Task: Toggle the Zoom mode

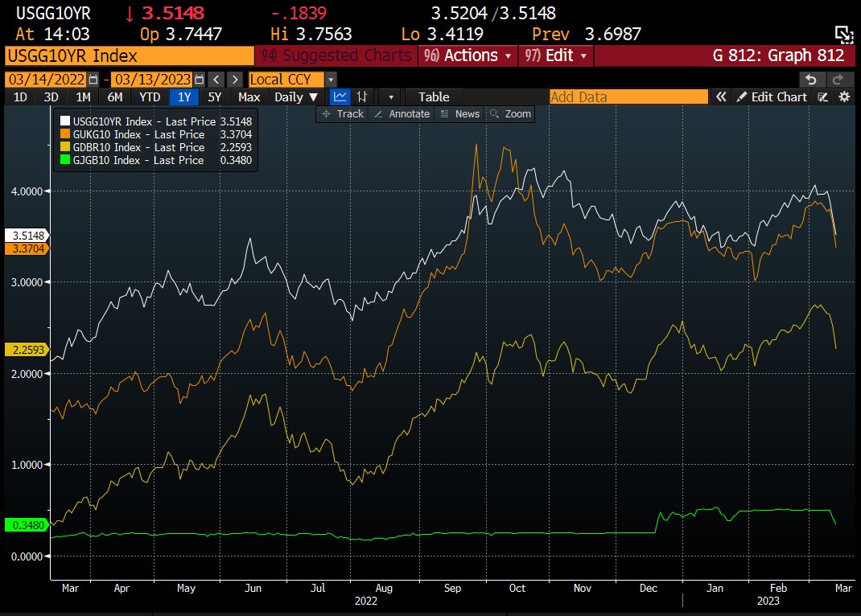Action: 512,114
